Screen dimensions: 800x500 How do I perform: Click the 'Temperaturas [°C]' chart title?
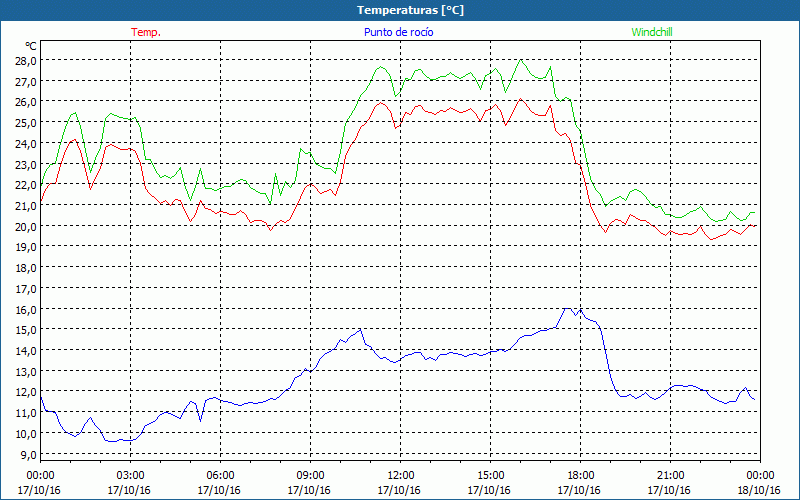tap(410, 10)
